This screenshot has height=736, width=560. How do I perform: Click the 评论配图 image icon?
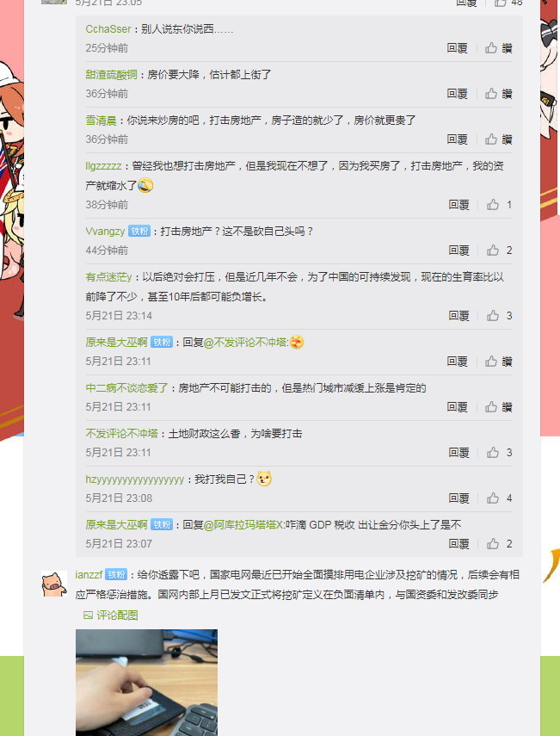(88, 615)
